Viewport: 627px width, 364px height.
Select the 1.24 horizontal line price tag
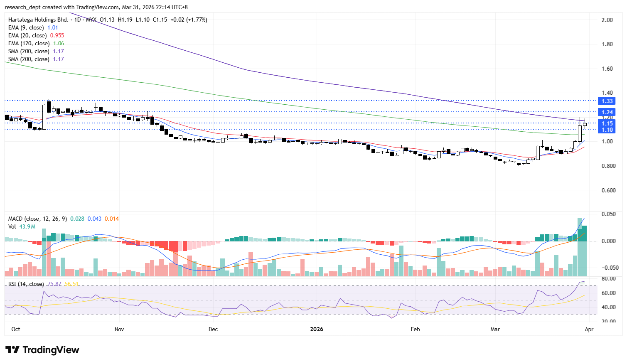pos(607,112)
